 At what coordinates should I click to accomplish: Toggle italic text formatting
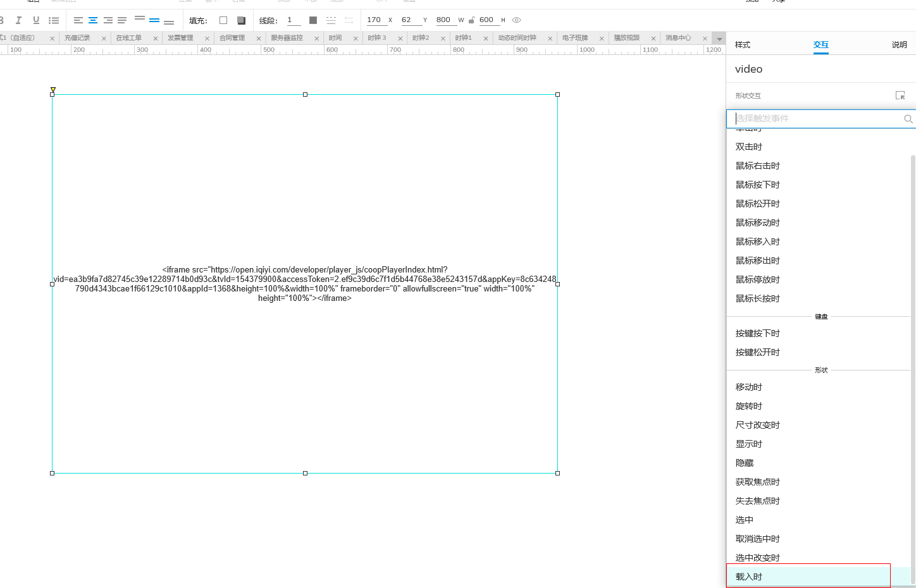(x=18, y=20)
